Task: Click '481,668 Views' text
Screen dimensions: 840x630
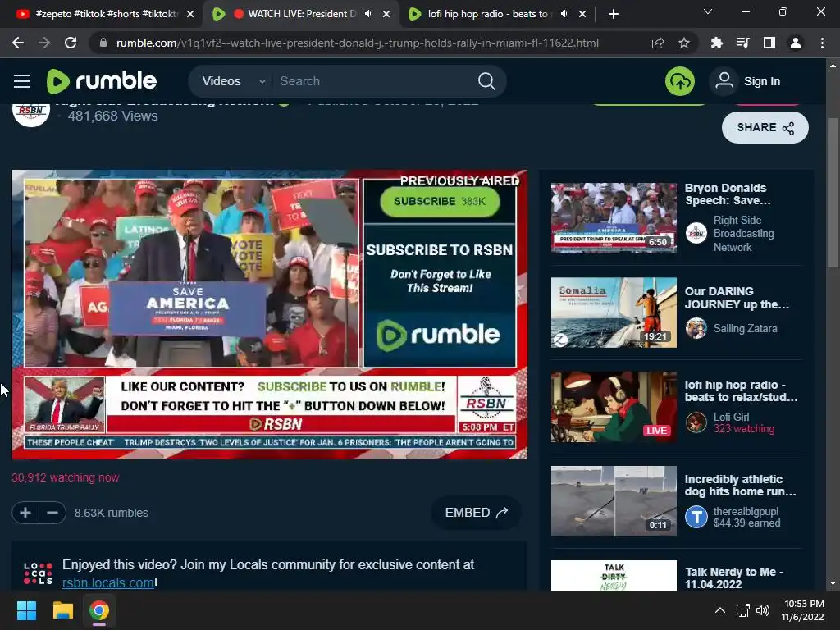Action: point(112,116)
